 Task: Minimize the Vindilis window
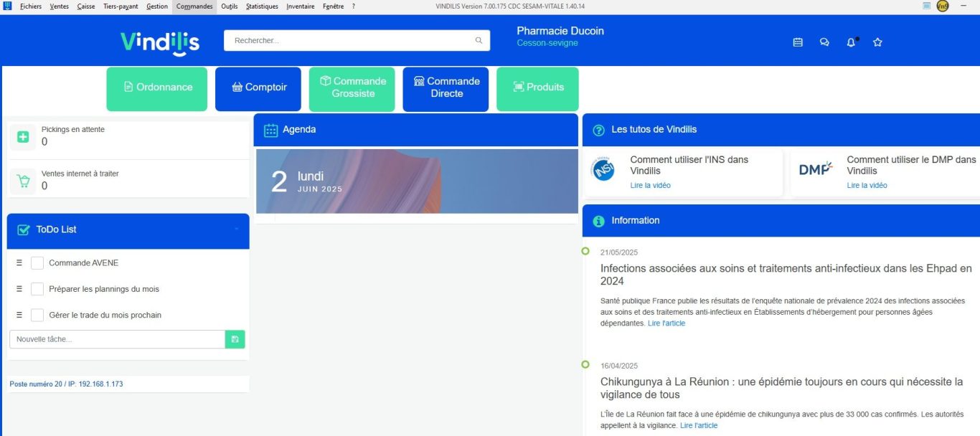point(965,6)
